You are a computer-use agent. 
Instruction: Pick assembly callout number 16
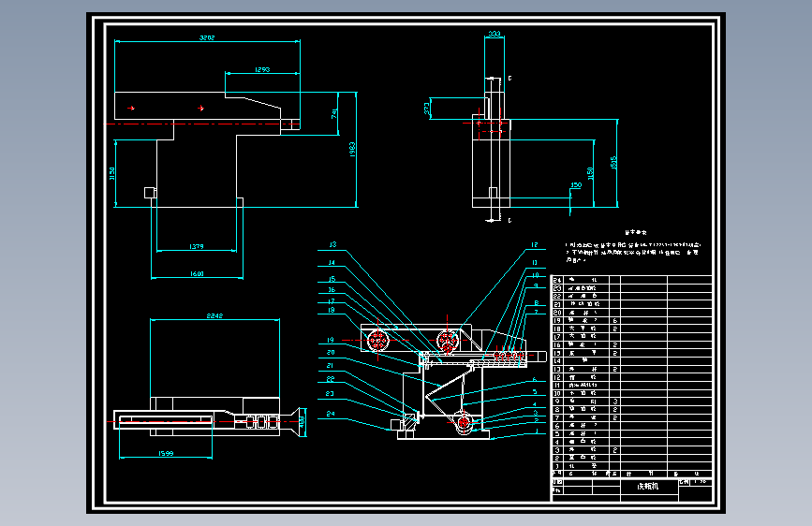332,290
